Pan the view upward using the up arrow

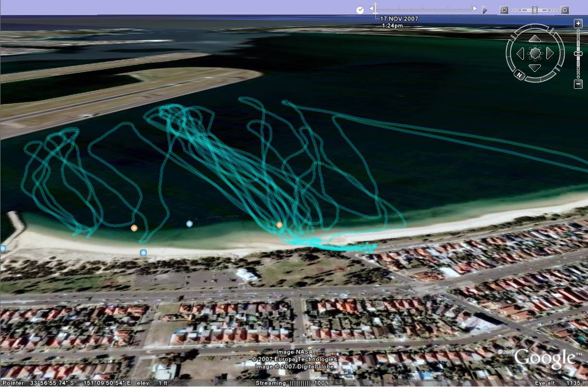(x=534, y=39)
